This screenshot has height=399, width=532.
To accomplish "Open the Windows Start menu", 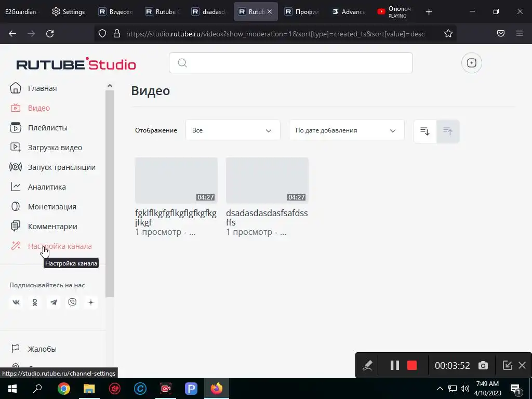I will point(12,389).
